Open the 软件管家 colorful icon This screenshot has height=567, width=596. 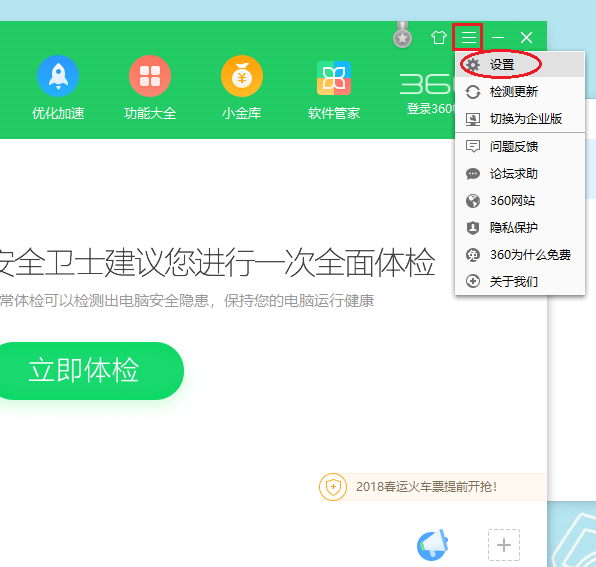tap(334, 78)
